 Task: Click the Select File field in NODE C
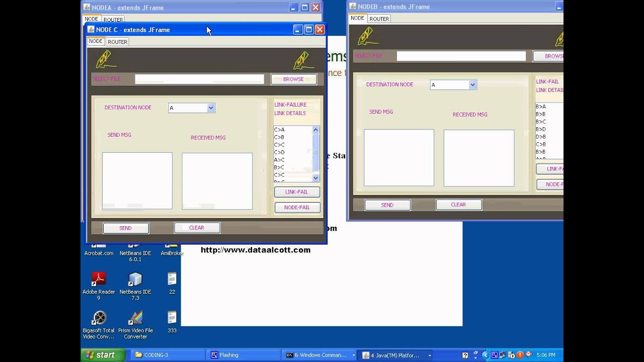tap(199, 79)
